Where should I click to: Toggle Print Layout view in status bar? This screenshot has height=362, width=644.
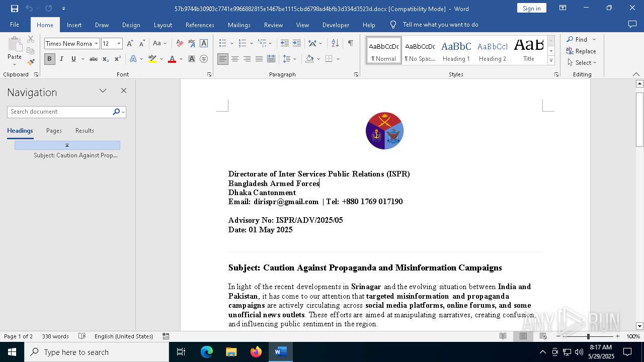tap(523, 336)
